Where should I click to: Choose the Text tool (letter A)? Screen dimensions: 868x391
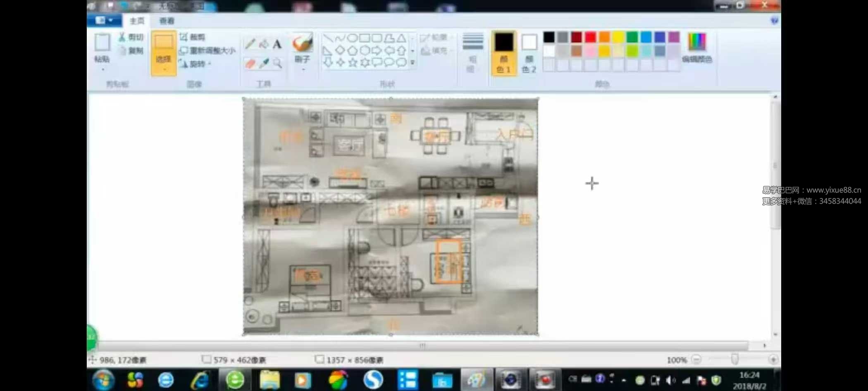coord(277,44)
